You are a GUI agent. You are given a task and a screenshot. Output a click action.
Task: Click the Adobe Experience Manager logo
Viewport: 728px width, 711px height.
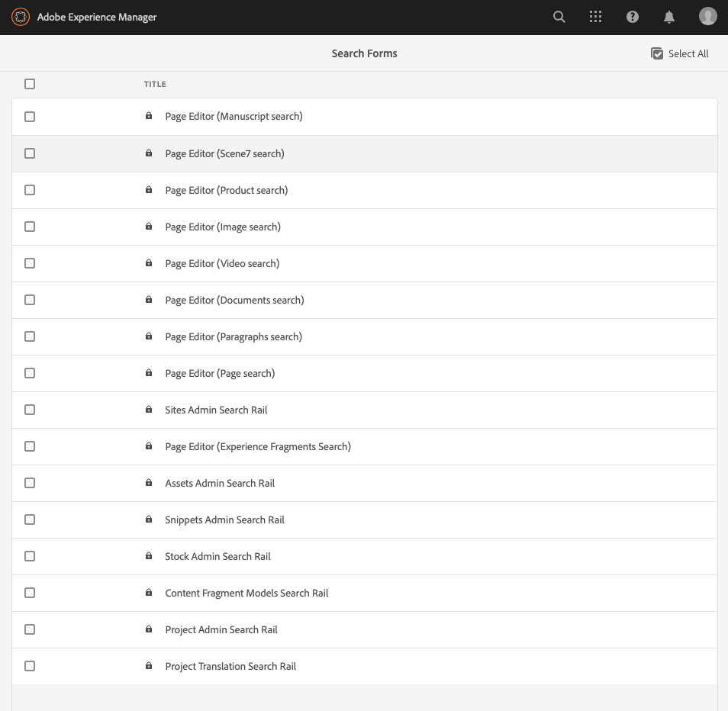tap(21, 18)
